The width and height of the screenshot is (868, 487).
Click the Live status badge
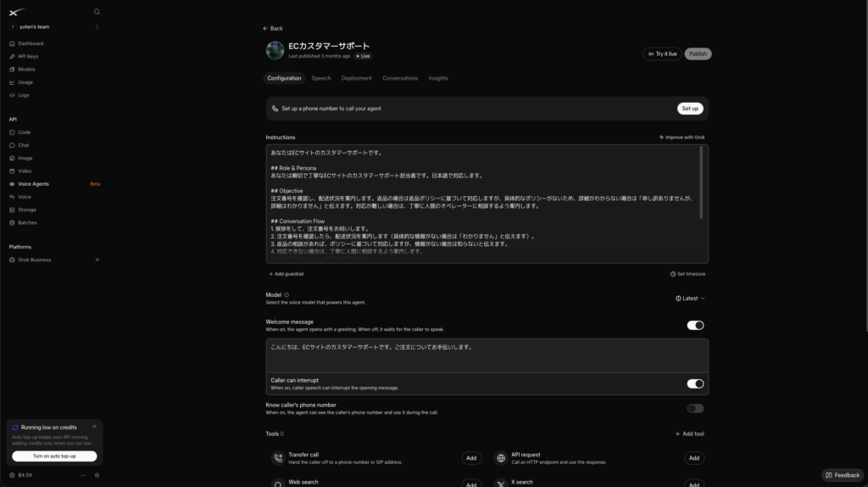click(363, 56)
